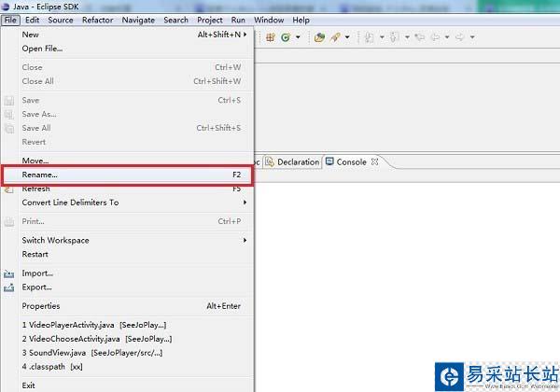Click the Search flashlight toolbar icon
Image resolution: width=560 pixels, height=392 pixels.
(335, 37)
